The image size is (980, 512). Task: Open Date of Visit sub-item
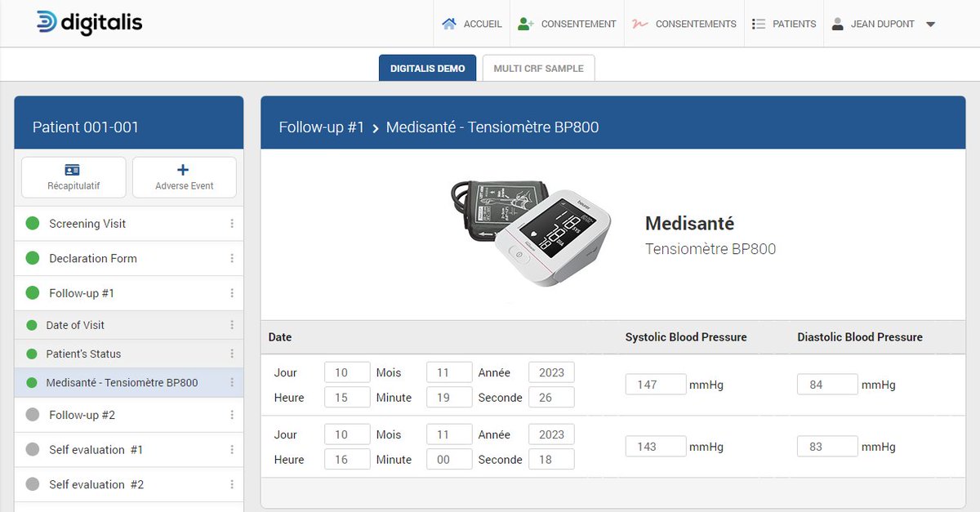click(x=129, y=325)
